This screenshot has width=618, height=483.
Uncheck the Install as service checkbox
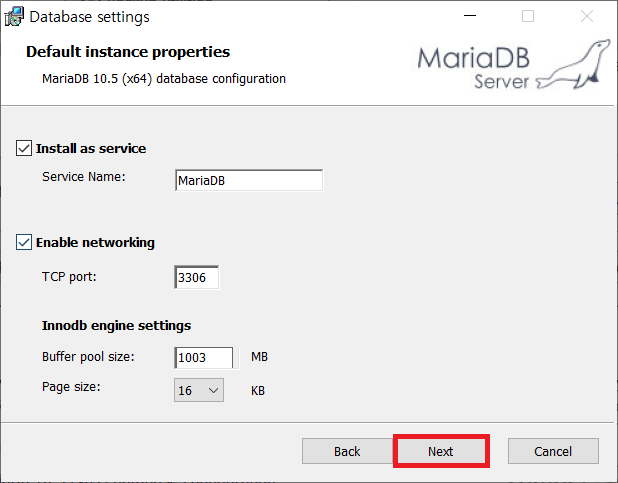pyautogui.click(x=24, y=148)
